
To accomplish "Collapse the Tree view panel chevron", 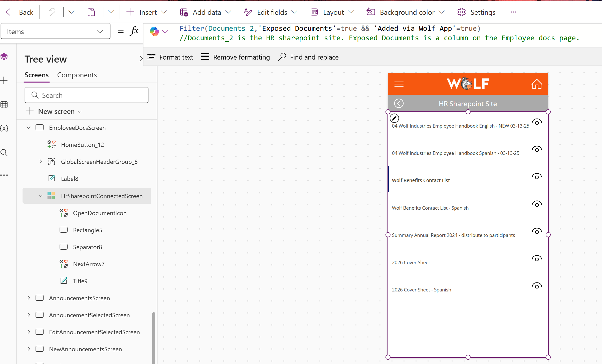I will (141, 59).
